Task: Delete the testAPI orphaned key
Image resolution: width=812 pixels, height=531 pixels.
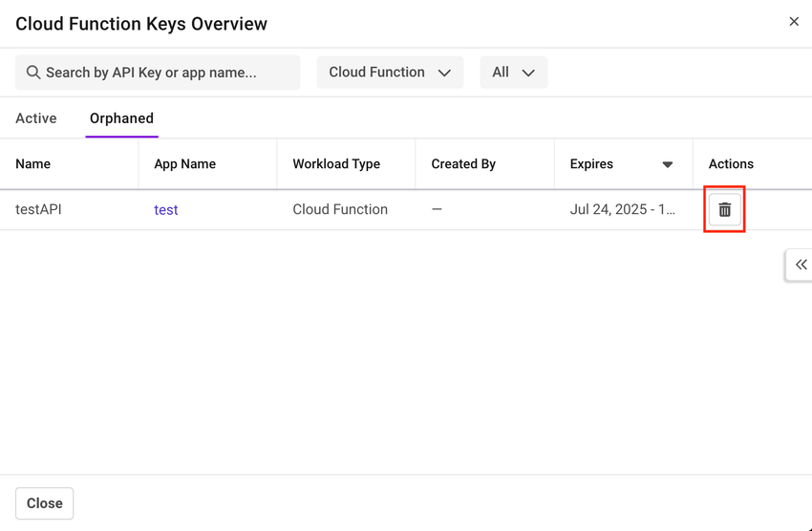Action: pos(724,209)
